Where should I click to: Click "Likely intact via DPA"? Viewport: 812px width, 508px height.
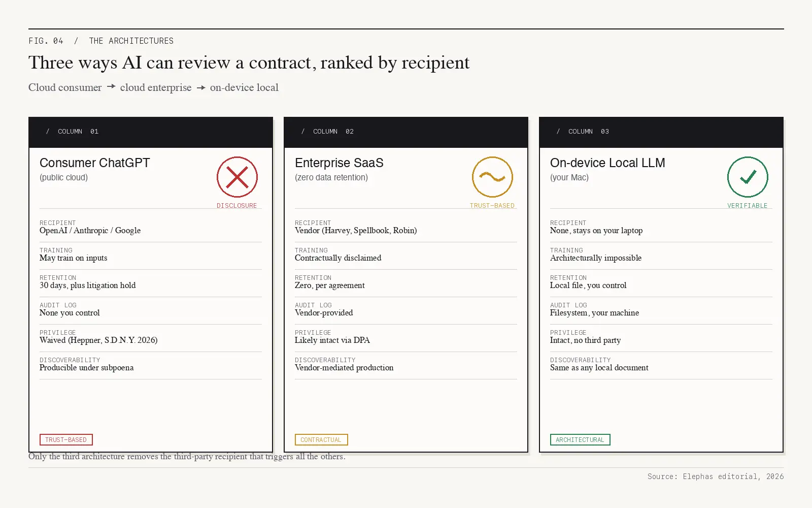332,340
